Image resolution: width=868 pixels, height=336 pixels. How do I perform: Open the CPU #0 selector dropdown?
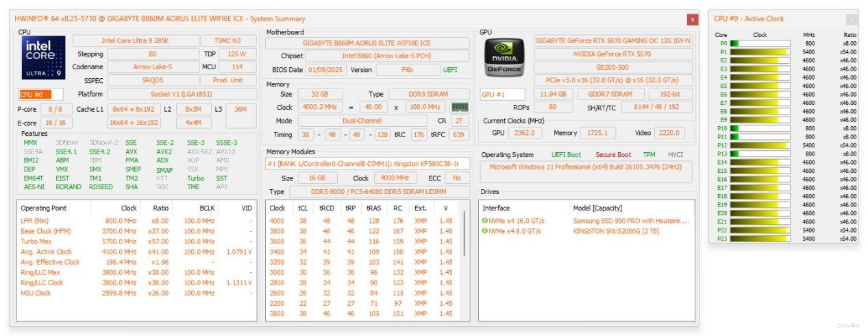(40, 94)
